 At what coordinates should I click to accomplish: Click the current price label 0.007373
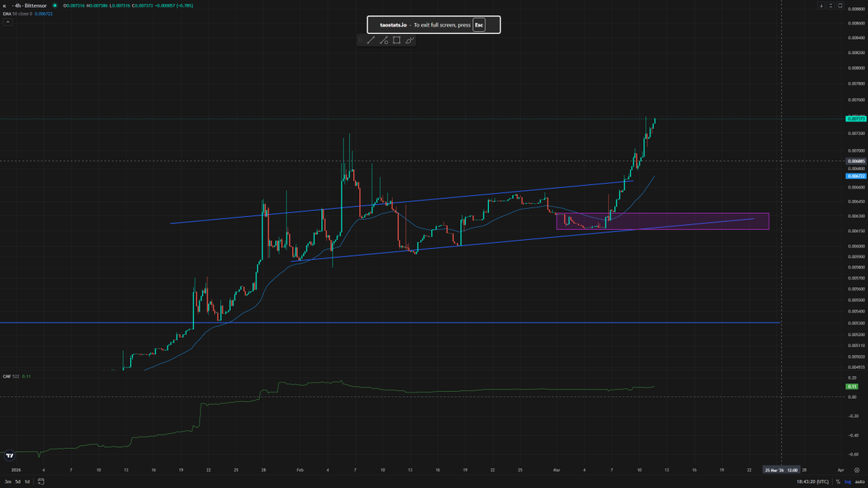click(x=855, y=119)
